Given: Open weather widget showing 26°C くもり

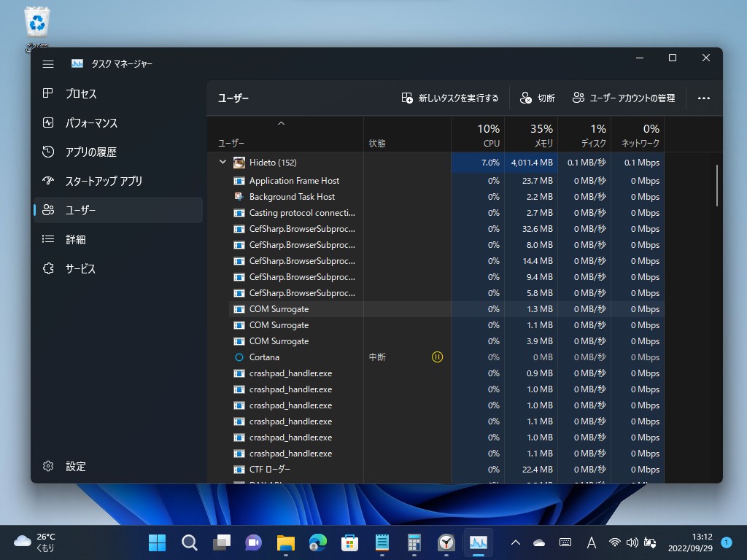Looking at the screenshot, I should (35, 542).
